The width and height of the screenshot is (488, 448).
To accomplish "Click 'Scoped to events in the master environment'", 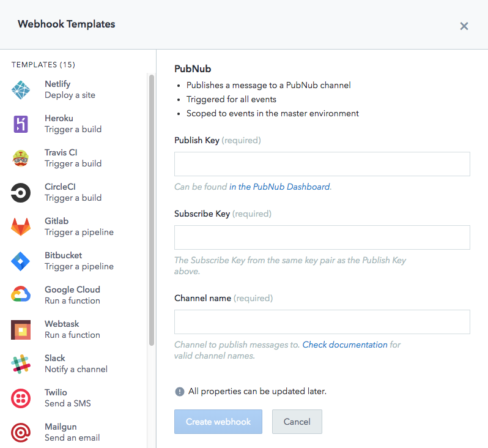I will (x=273, y=113).
